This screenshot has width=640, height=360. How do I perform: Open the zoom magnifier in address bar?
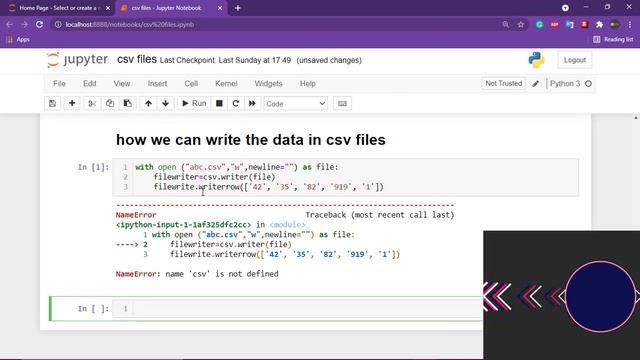click(x=506, y=24)
